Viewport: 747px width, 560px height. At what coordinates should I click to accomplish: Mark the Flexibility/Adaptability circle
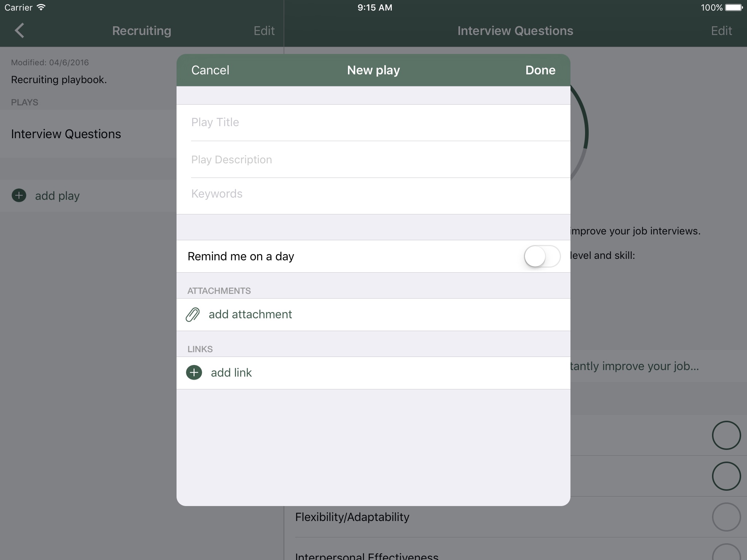[x=726, y=517]
